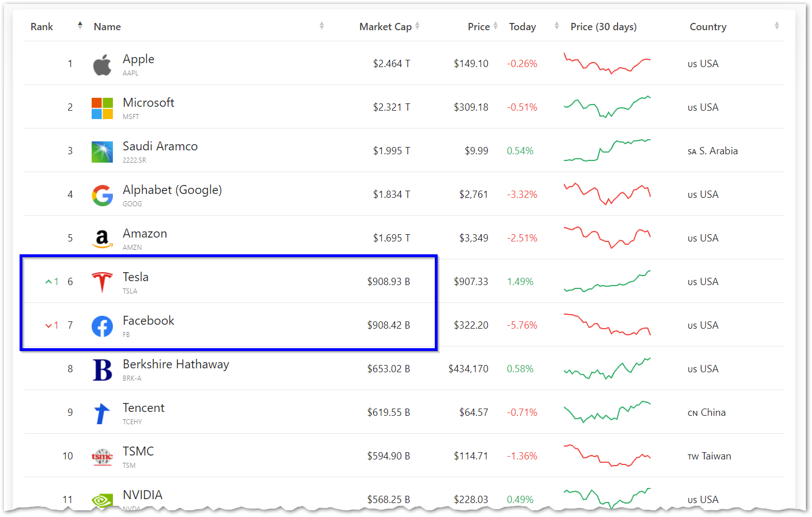Click the green NVIDIA logo
The width and height of the screenshot is (812, 517).
[102, 500]
